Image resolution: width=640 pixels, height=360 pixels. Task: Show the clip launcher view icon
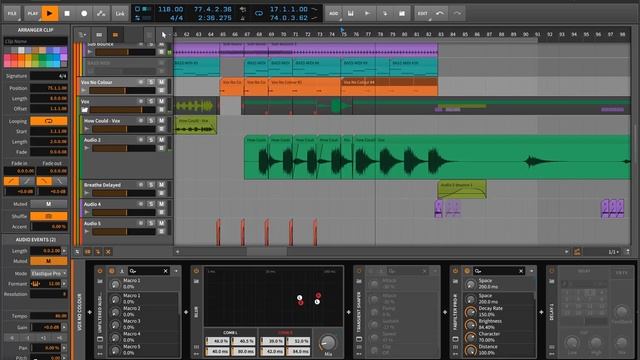(x=99, y=35)
